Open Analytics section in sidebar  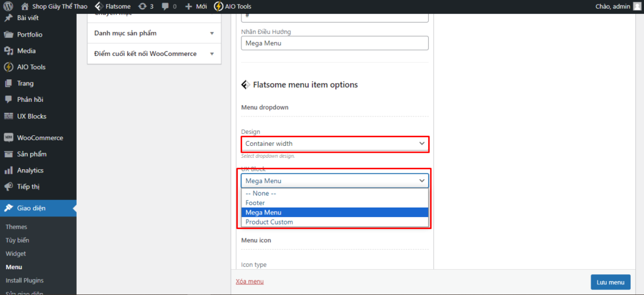coord(30,170)
